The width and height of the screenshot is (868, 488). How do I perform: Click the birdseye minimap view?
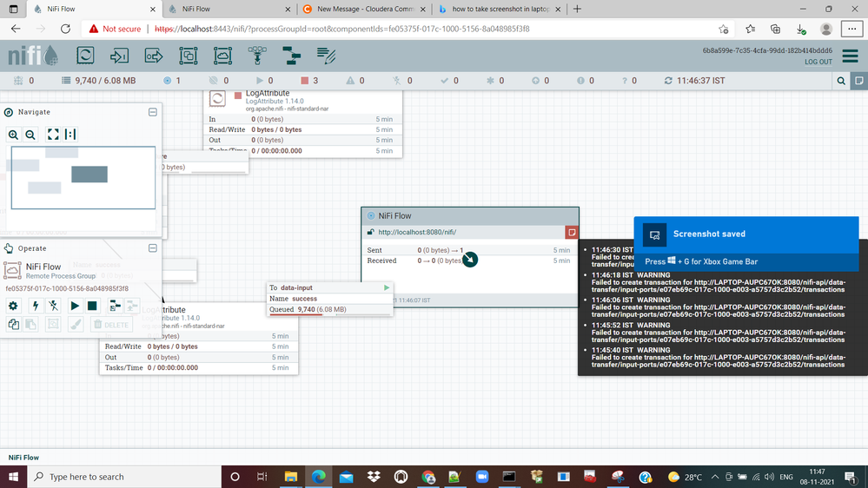83,178
